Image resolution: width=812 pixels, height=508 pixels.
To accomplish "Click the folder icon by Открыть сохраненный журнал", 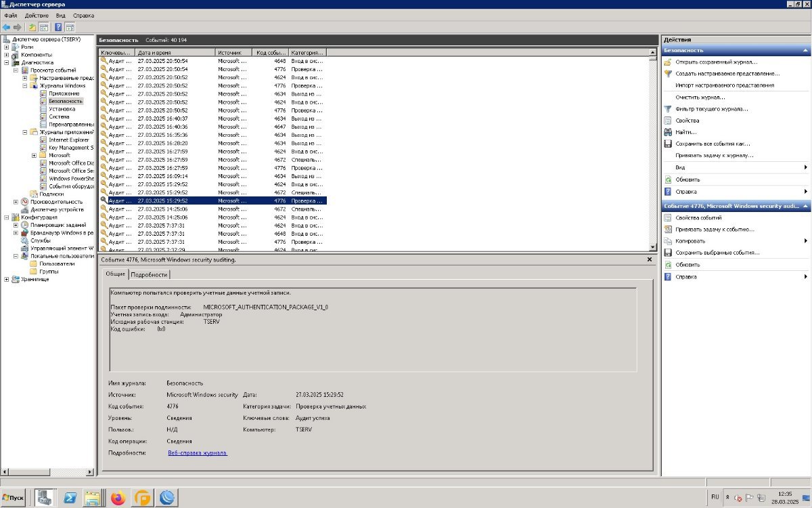I will (668, 62).
